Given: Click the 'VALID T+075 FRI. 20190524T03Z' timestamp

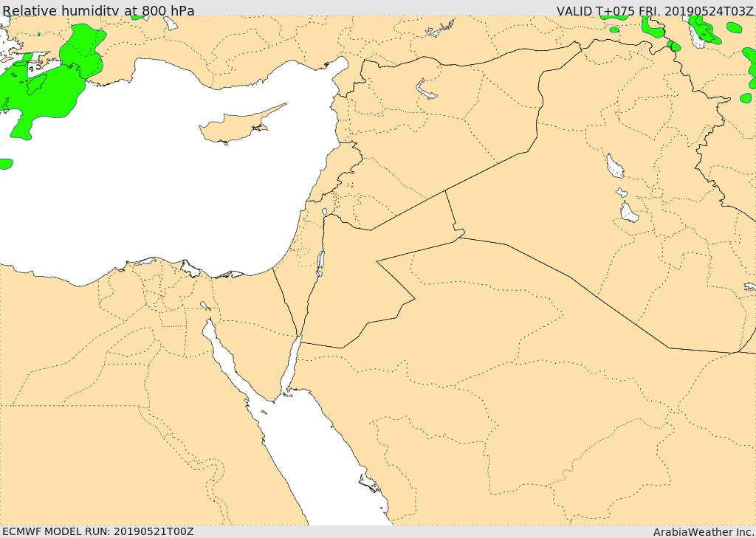Looking at the screenshot, I should 656,10.
